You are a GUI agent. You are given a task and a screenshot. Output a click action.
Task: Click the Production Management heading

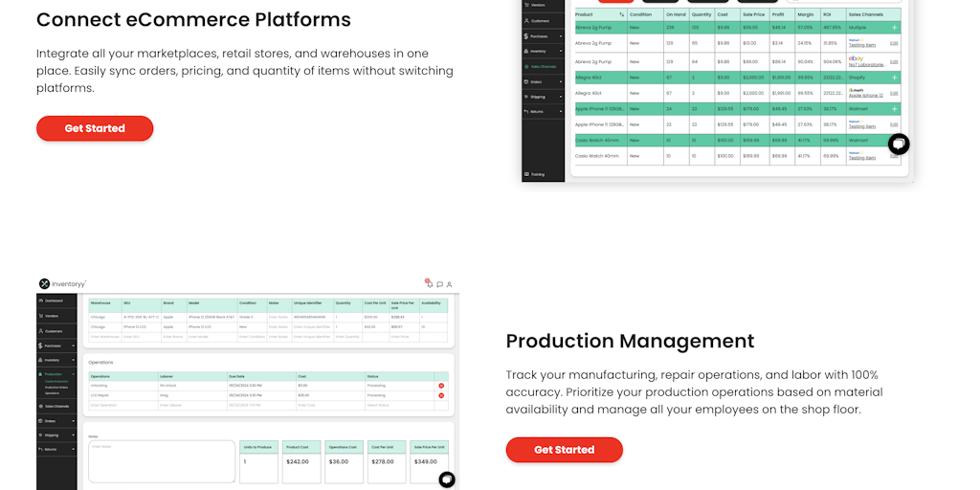tap(630, 341)
